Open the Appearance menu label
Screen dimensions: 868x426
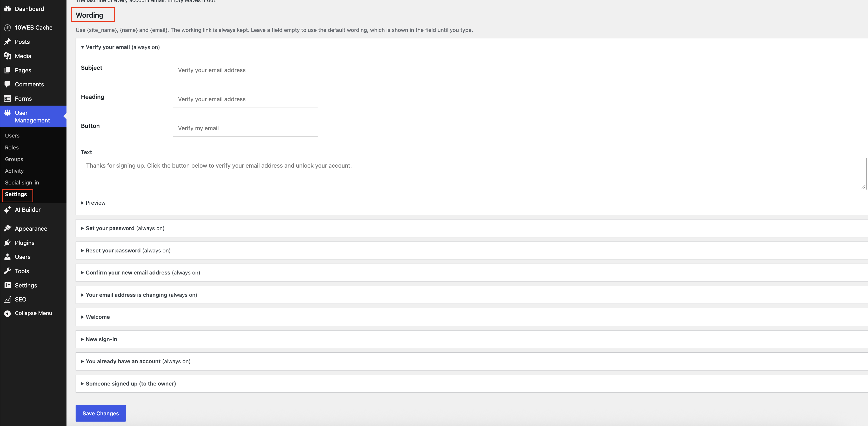click(x=31, y=229)
